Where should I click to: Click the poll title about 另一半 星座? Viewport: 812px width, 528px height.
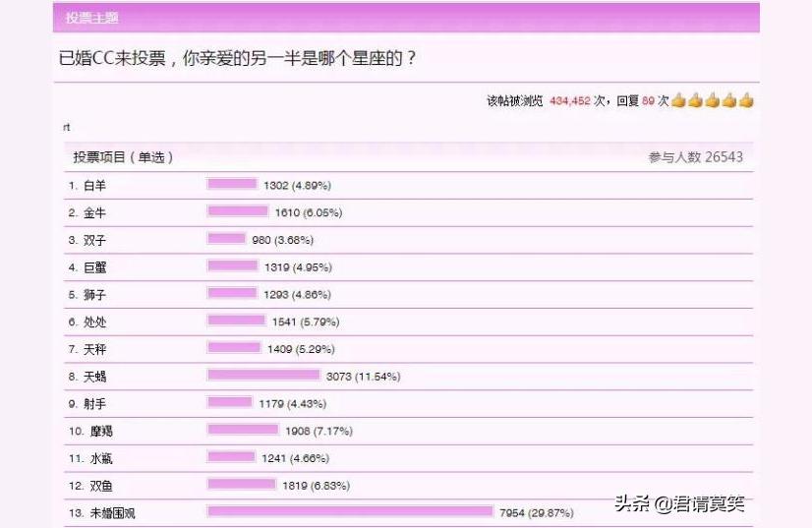click(238, 58)
